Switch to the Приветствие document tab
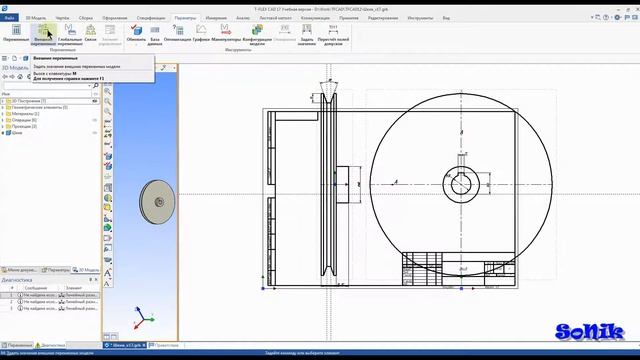This screenshot has height=360, width=640. (164, 345)
